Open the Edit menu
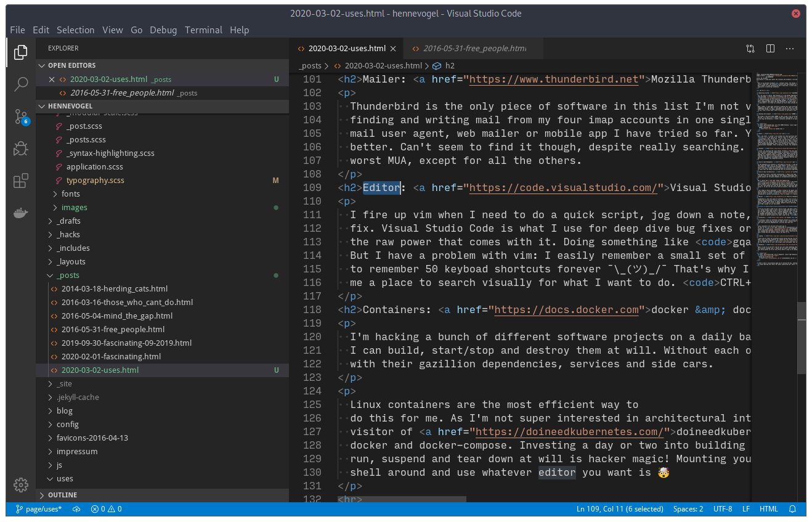812x522 pixels. [41, 30]
